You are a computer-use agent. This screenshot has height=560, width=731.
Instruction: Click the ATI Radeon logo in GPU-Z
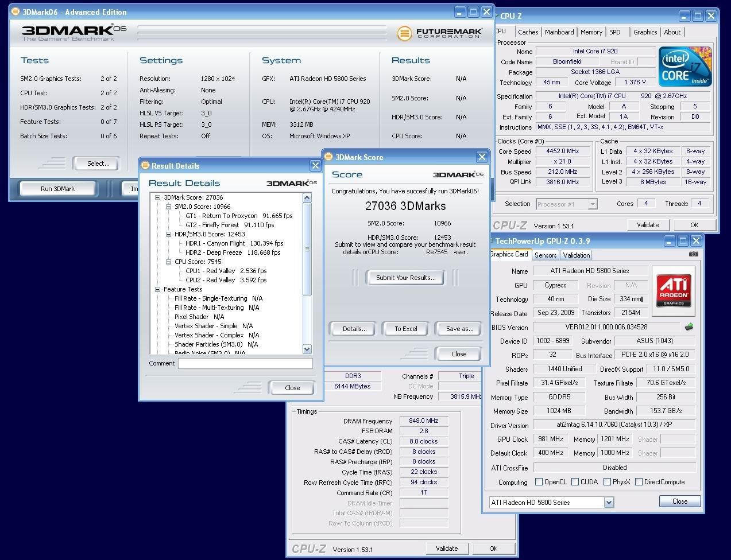pyautogui.click(x=674, y=290)
